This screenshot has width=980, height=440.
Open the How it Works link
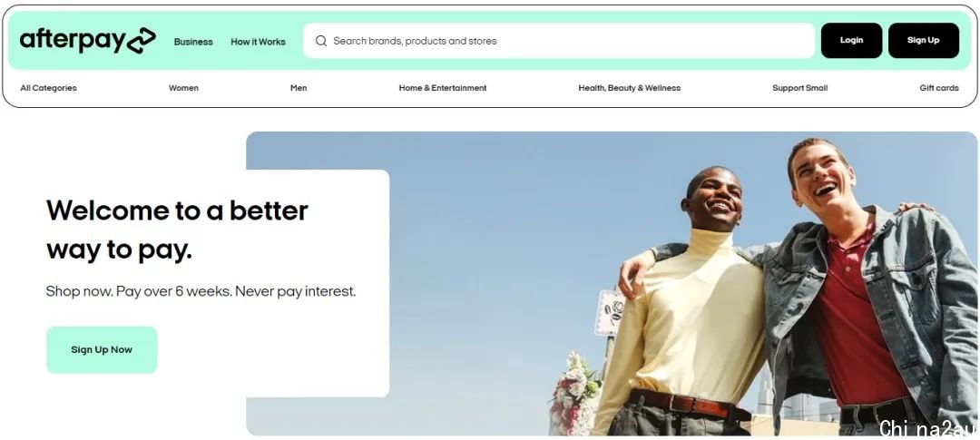[x=258, y=42]
